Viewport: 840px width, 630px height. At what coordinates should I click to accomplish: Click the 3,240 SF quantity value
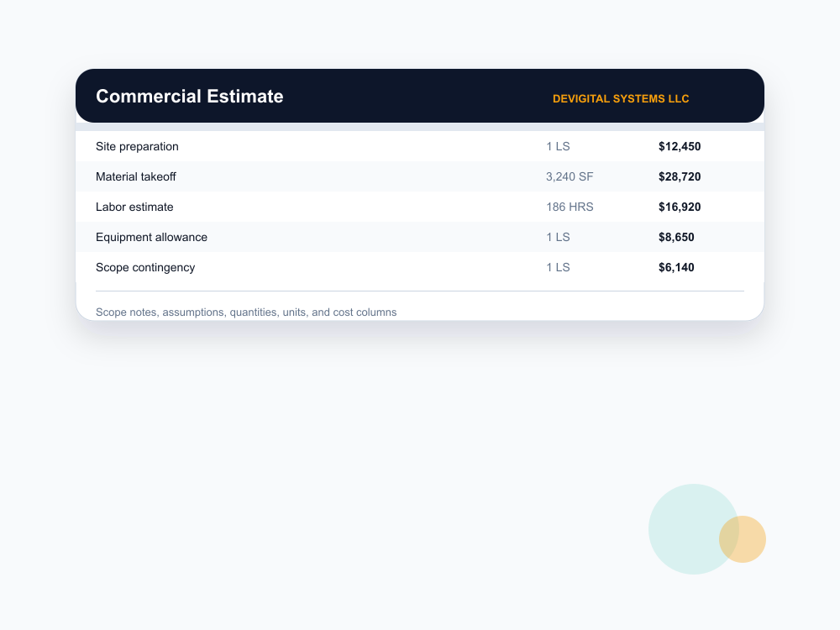(570, 176)
